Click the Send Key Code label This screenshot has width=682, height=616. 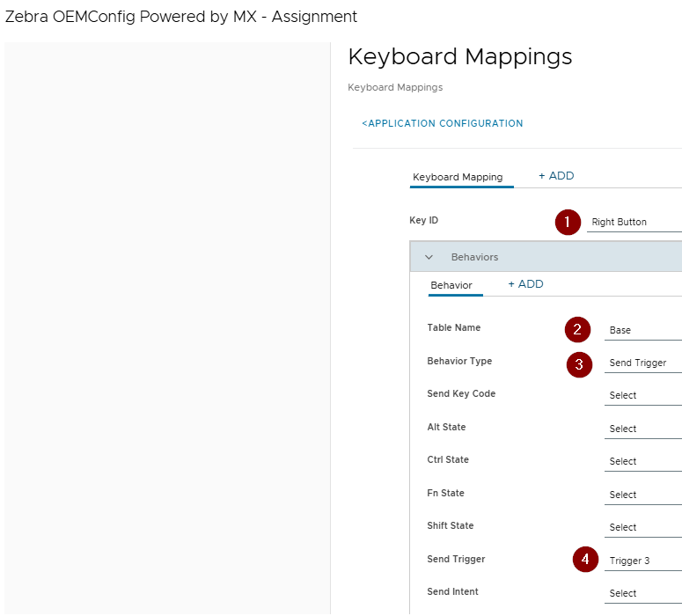coord(461,393)
